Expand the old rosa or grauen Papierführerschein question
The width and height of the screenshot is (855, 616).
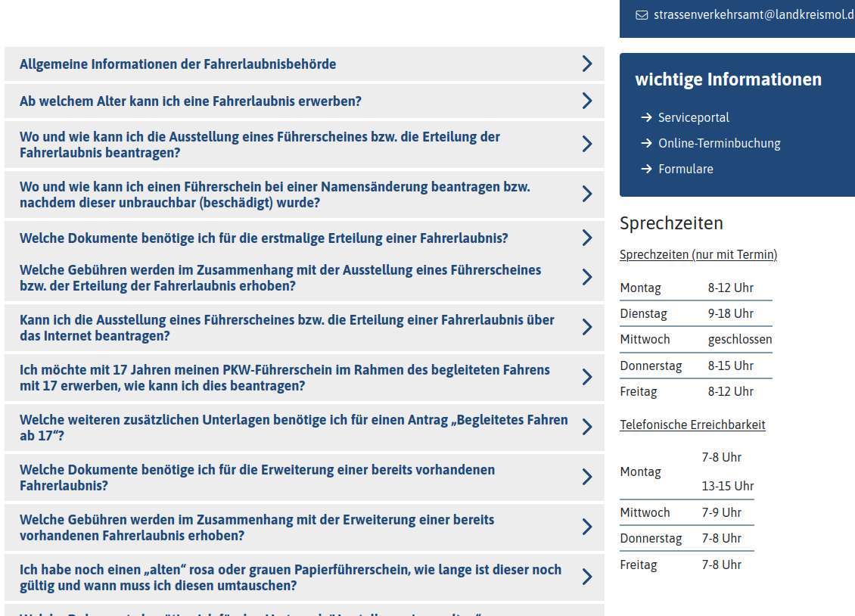[x=291, y=577]
